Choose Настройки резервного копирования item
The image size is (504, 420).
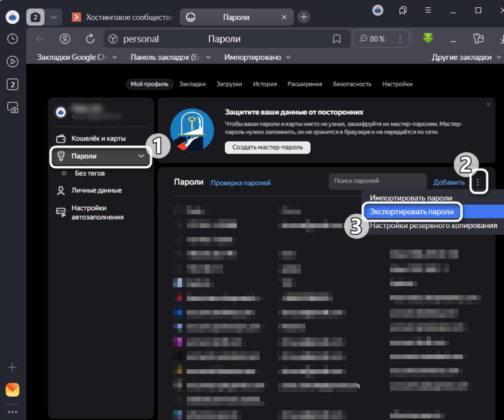[433, 226]
